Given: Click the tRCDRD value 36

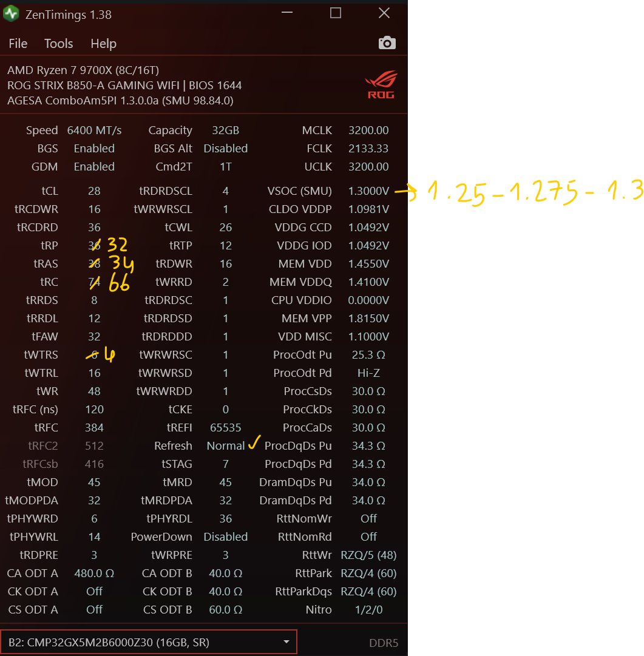Looking at the screenshot, I should point(94,228).
